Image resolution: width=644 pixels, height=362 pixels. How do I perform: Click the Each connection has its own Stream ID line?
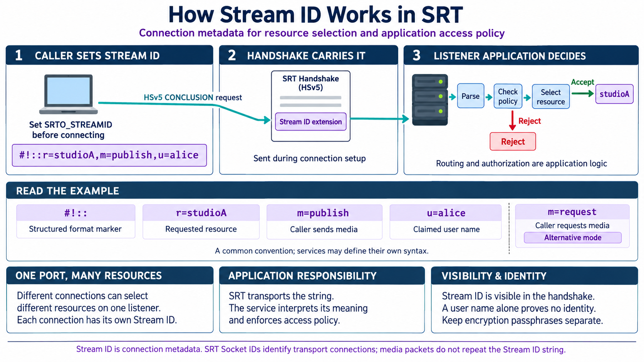97,320
